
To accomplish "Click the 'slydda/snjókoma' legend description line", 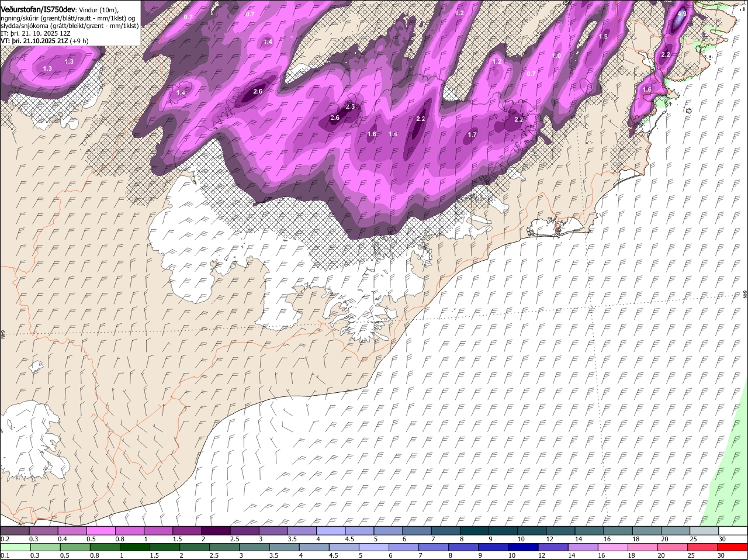I will click(70, 26).
